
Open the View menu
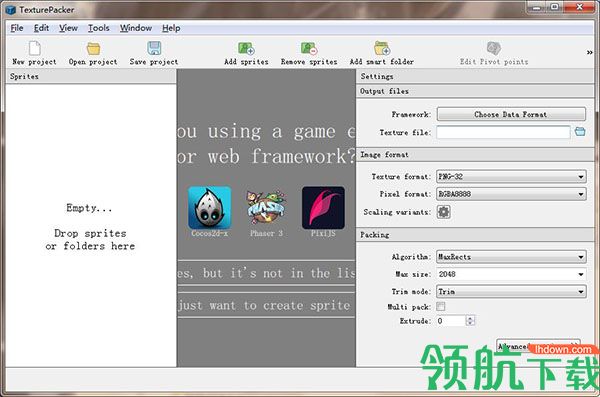(x=68, y=28)
